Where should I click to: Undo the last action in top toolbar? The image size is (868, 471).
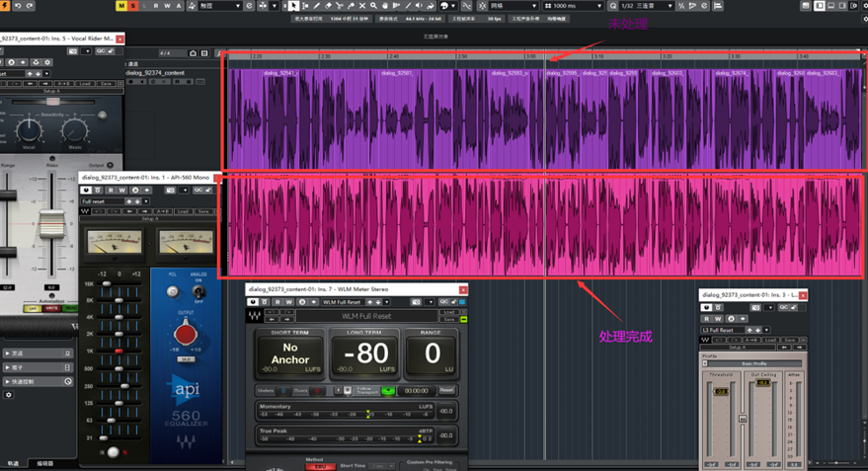[x=18, y=6]
